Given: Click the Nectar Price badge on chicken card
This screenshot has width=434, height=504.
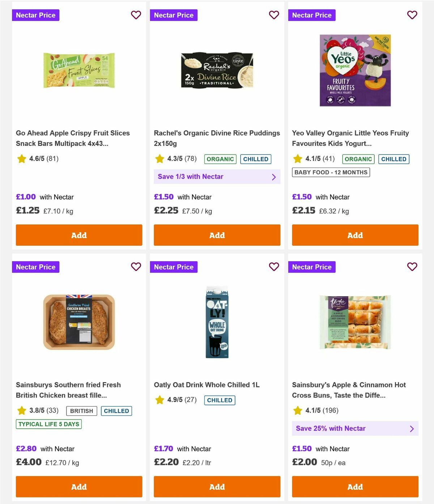Looking at the screenshot, I should (35, 267).
